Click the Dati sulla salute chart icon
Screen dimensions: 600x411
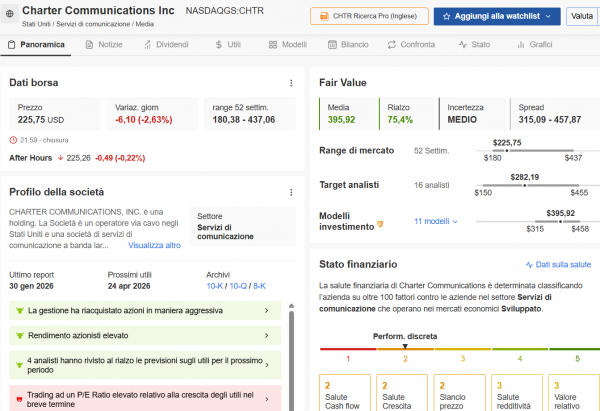[x=530, y=265]
